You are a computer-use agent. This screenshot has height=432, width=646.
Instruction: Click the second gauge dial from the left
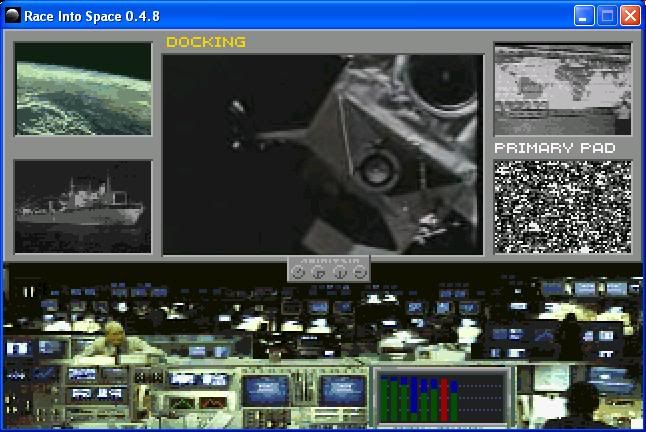(318, 272)
